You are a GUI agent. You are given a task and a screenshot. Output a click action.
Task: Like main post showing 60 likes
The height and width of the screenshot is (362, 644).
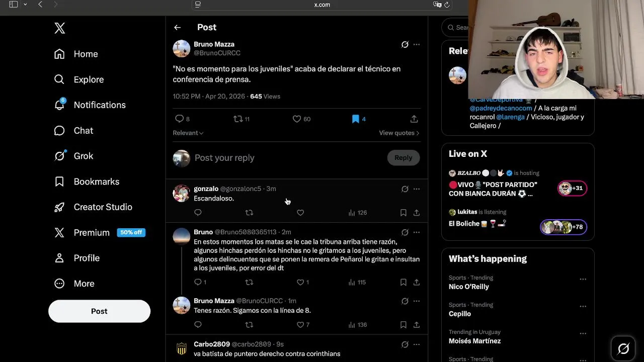301,119
